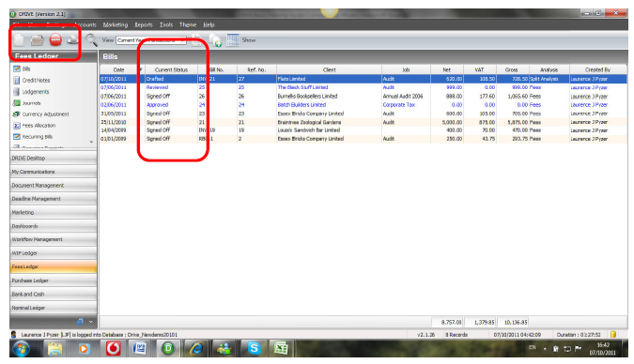Open the Accounts menu
Viewport: 634px width, 364px height.
coord(85,24)
